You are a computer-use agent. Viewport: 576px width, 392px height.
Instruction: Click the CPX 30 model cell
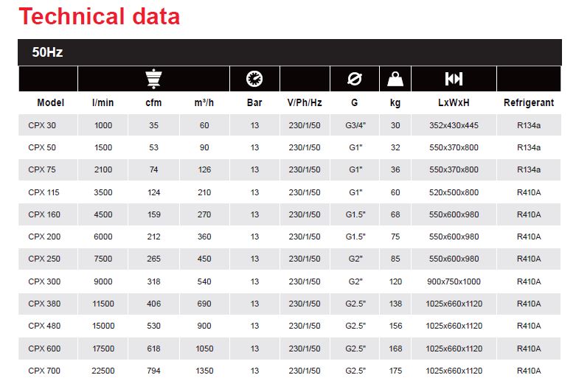[42, 125]
